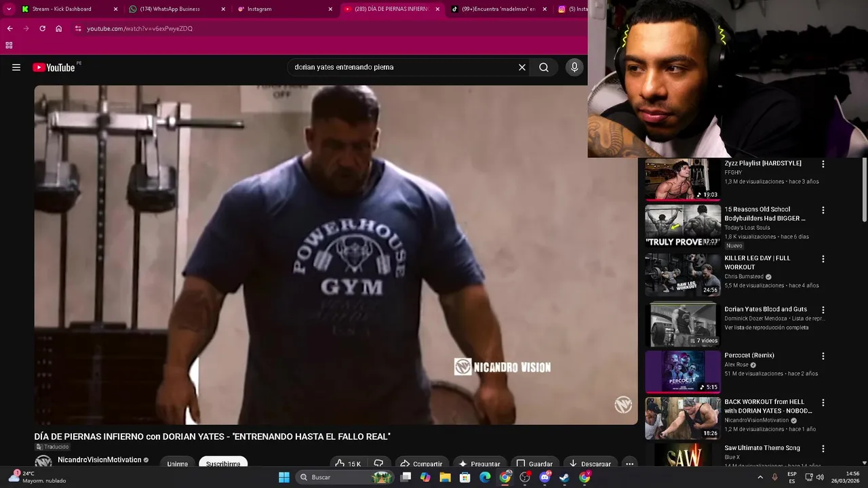Click inside the YouTube search field
The image size is (868, 488).
click(403, 67)
